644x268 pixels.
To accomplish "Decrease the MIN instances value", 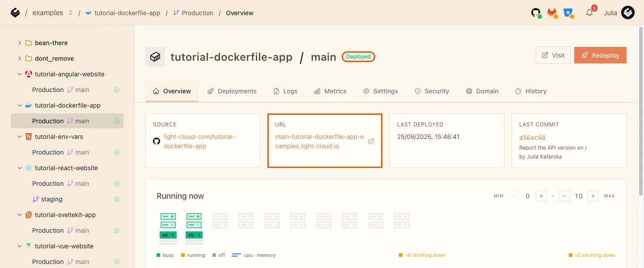I will 514,196.
